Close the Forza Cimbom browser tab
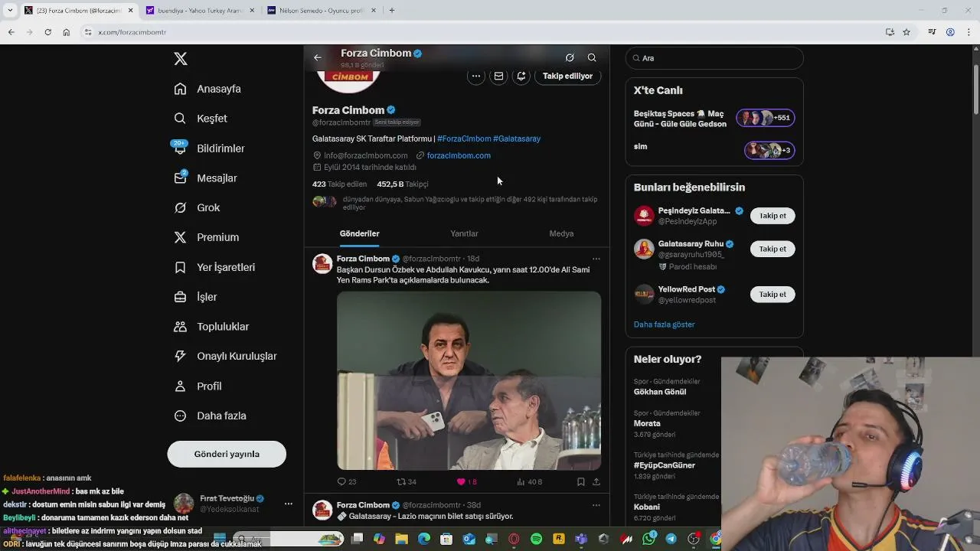Image resolution: width=980 pixels, height=551 pixels. coord(130,11)
